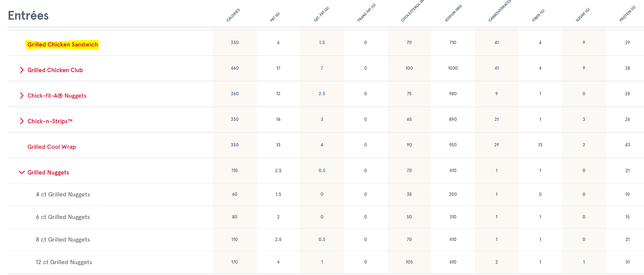Click protein 31 for 12 ct Grilled Nuggets
The image size is (644, 275).
[627, 262]
